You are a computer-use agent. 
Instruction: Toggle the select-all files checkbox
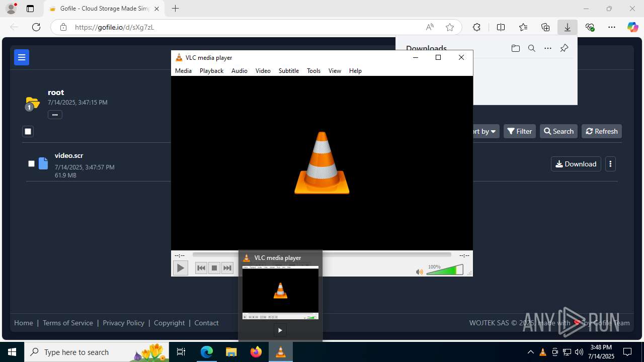(x=28, y=132)
